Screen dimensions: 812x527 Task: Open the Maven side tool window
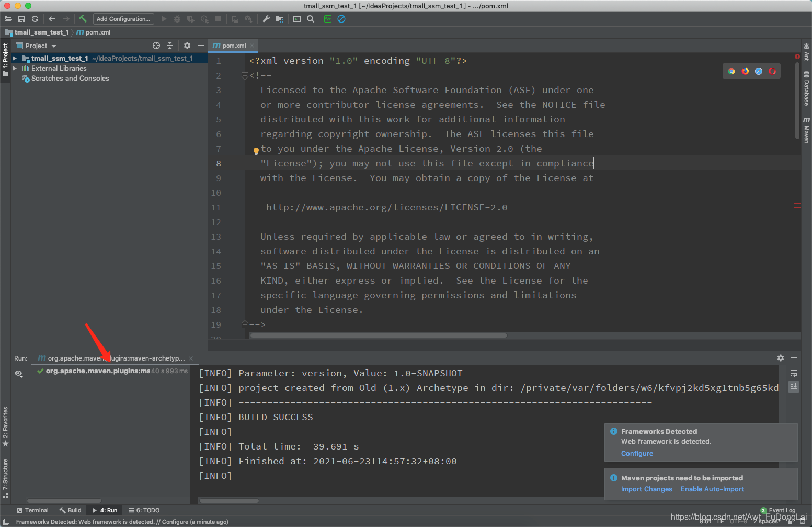pos(806,130)
